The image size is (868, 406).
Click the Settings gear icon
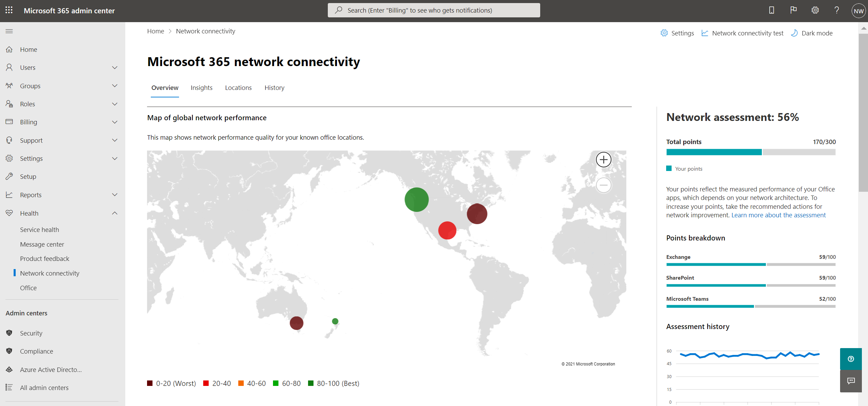(814, 11)
